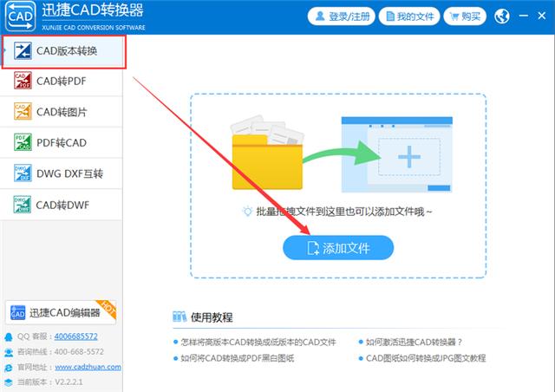Image resolution: width=555 pixels, height=392 pixels.
Task: Select CAD转DWF in the sidebar
Action: [62, 205]
